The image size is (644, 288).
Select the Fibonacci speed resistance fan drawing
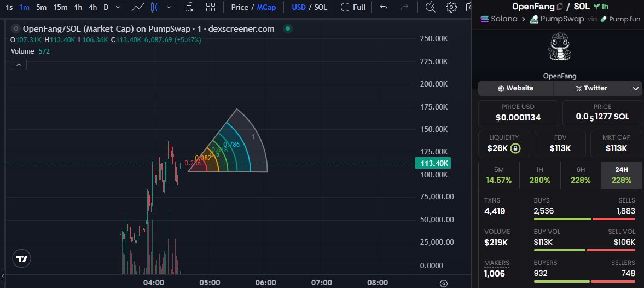228,141
